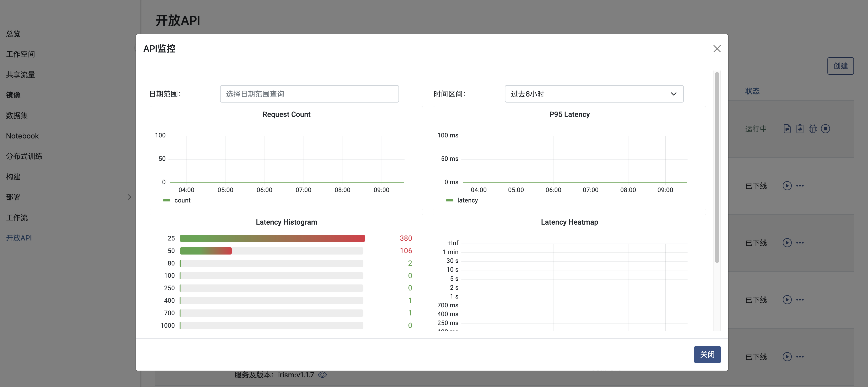Open the 时间区间 dropdown showing 过去6小时

[x=594, y=94]
